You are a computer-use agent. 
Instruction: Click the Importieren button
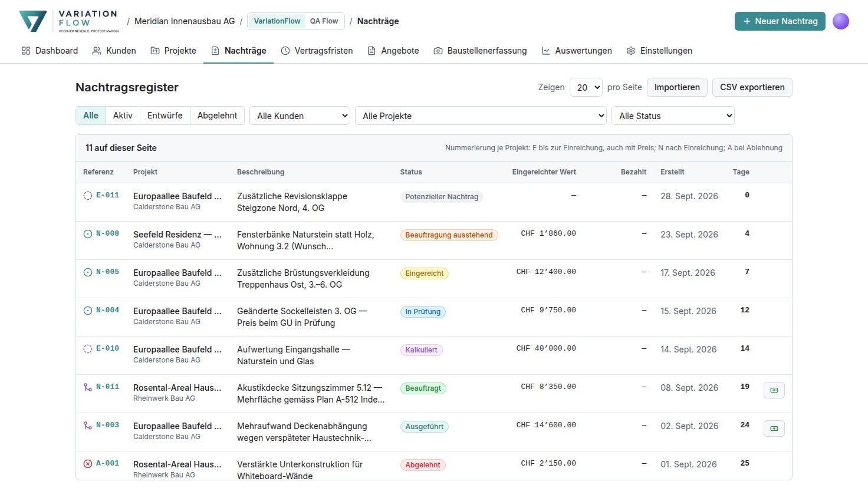click(x=677, y=87)
